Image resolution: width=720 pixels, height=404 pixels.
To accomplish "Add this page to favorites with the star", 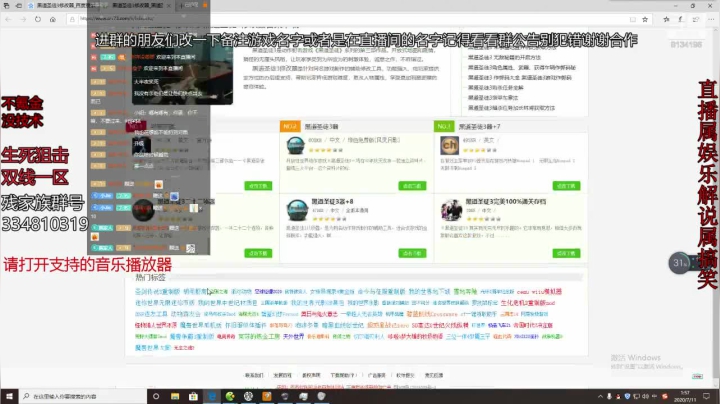I will point(645,19).
